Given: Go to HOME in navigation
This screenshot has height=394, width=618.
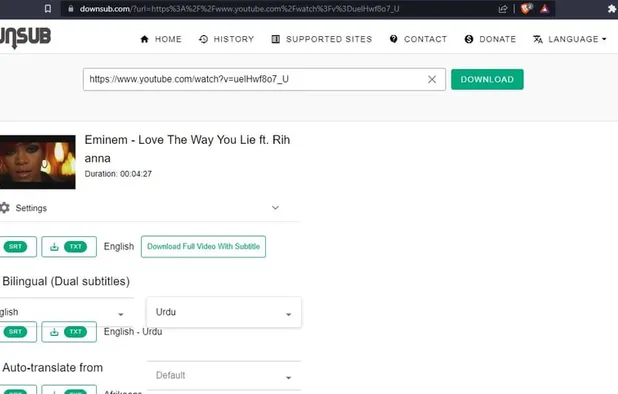Looking at the screenshot, I should click(161, 39).
